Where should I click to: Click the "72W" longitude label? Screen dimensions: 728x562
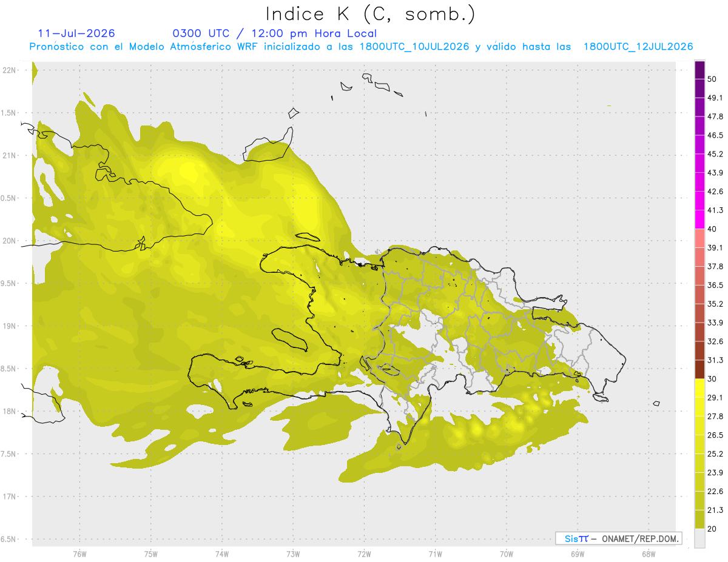click(364, 554)
